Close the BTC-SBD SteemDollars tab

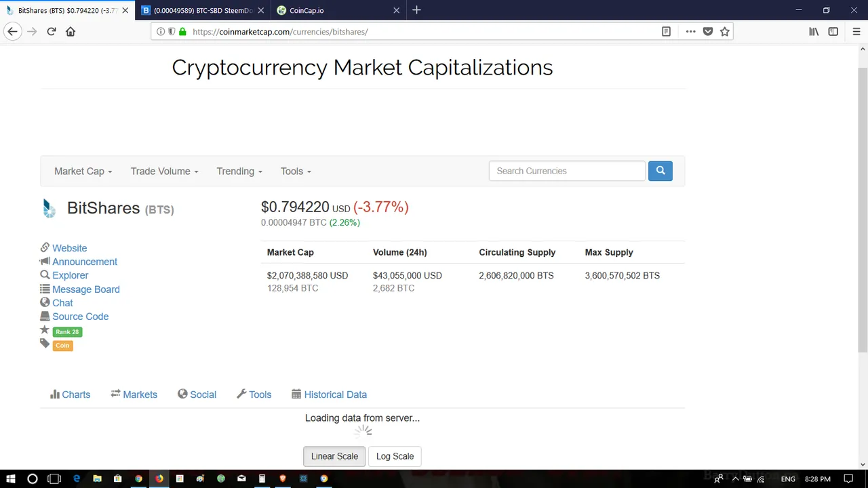(261, 10)
